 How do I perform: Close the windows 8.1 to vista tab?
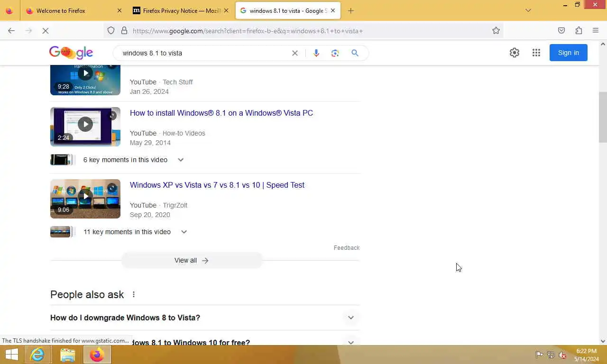tap(333, 10)
